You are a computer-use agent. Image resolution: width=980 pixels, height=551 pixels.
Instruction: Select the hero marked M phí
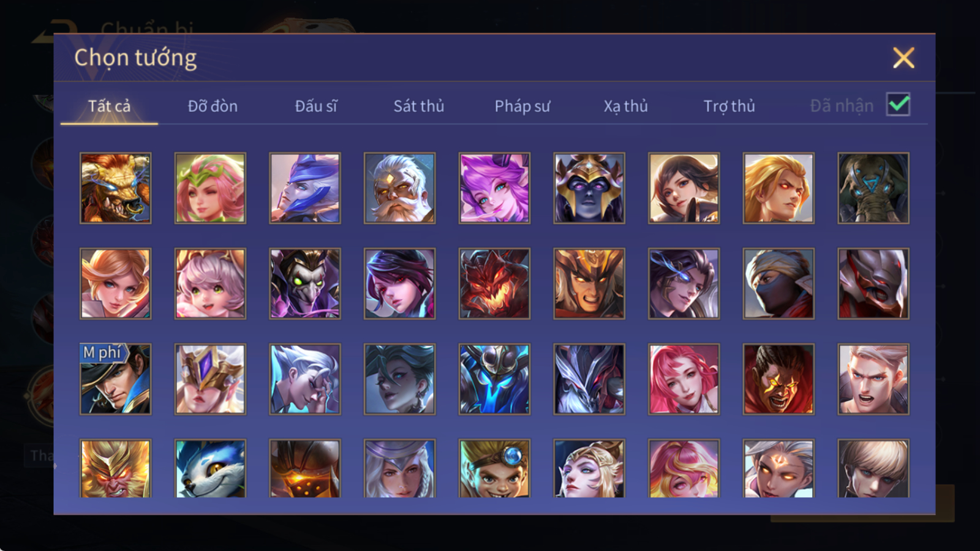pyautogui.click(x=115, y=379)
